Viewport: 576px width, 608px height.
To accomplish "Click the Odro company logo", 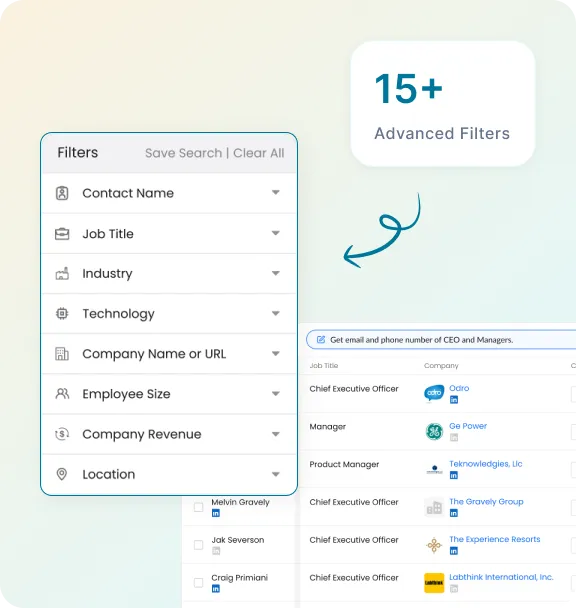I will coord(434,394).
